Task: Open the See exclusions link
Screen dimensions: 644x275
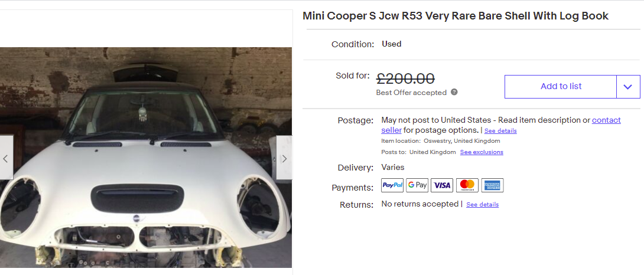Action: (x=482, y=152)
